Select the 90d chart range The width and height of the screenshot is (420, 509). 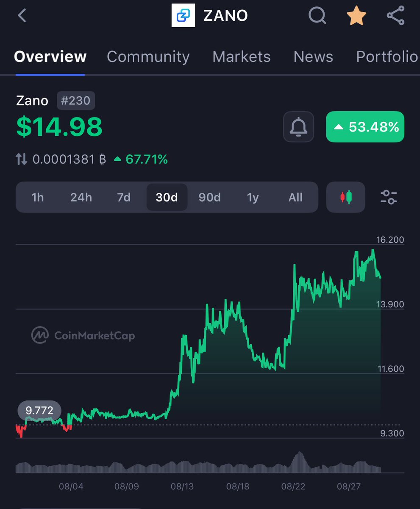(210, 197)
